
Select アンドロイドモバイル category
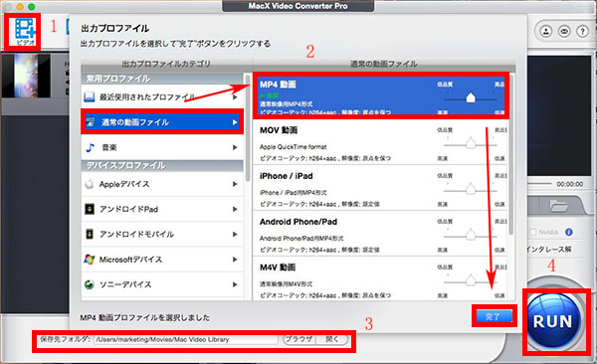point(162,234)
